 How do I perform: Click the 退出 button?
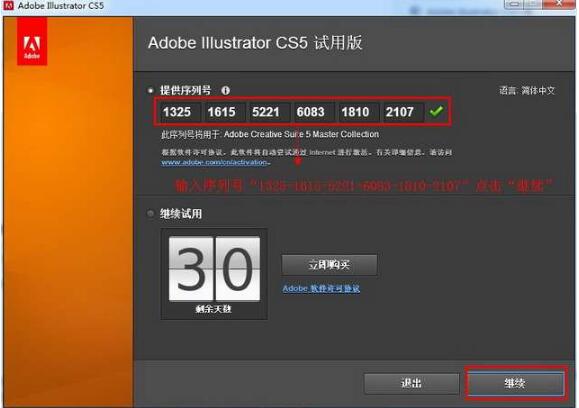[x=411, y=384]
